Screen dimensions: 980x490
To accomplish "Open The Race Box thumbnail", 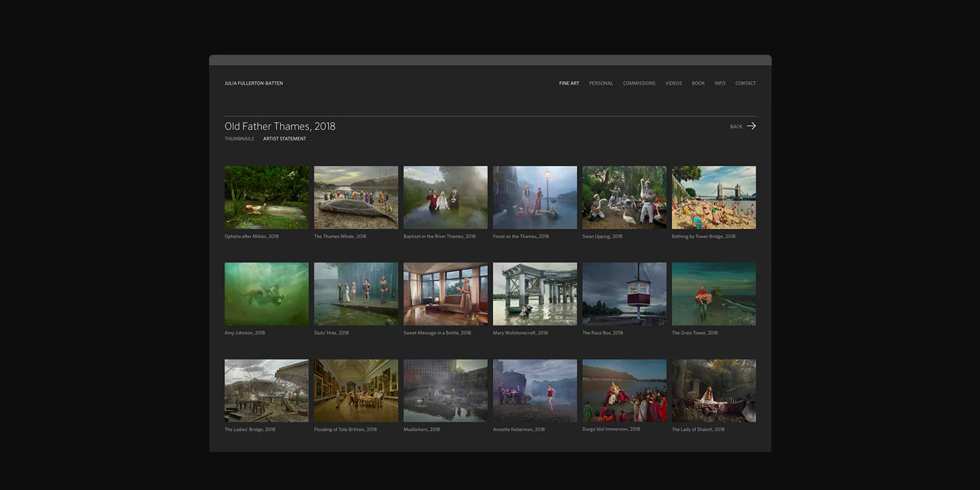I will 625,294.
